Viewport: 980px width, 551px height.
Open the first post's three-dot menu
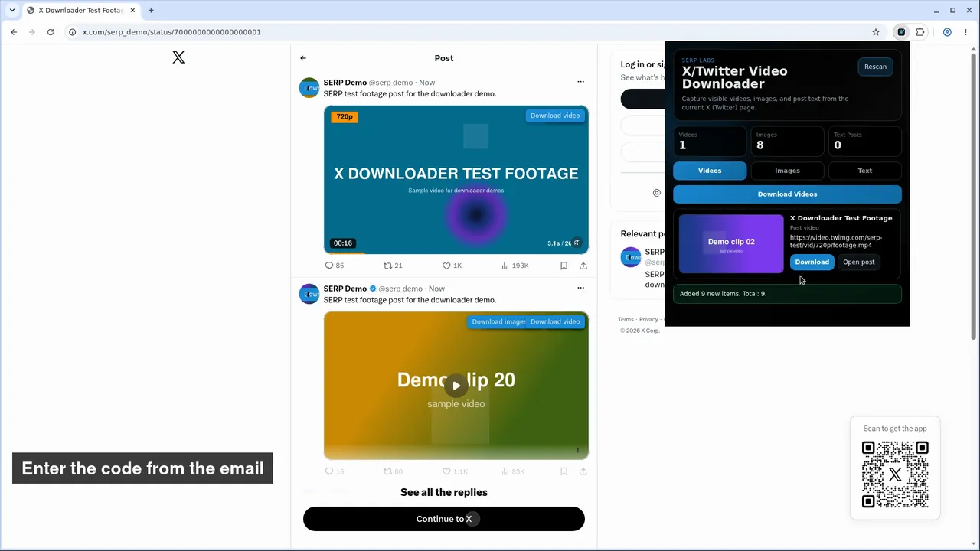click(580, 82)
